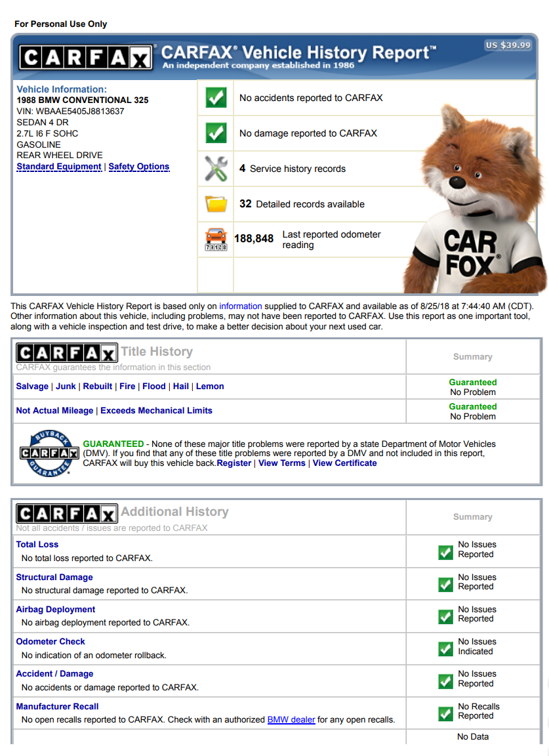Click the Buyback Guarantee badge
This screenshot has height=756, width=549.
pos(49,453)
